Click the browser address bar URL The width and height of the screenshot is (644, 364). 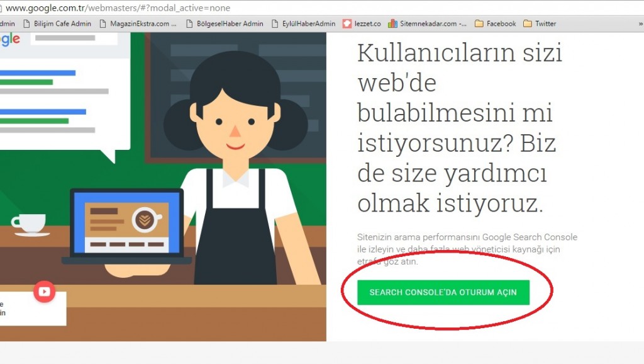pyautogui.click(x=118, y=8)
